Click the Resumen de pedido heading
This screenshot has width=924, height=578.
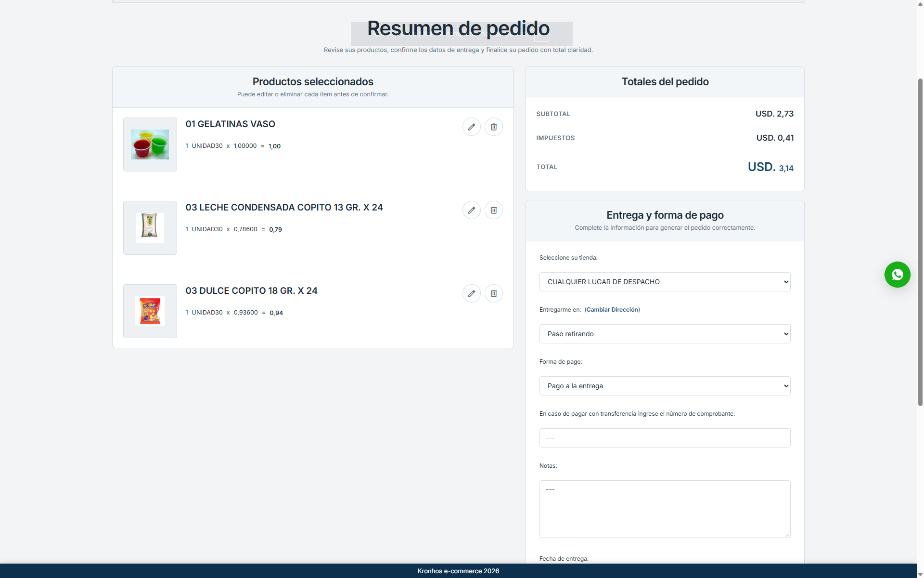(458, 28)
